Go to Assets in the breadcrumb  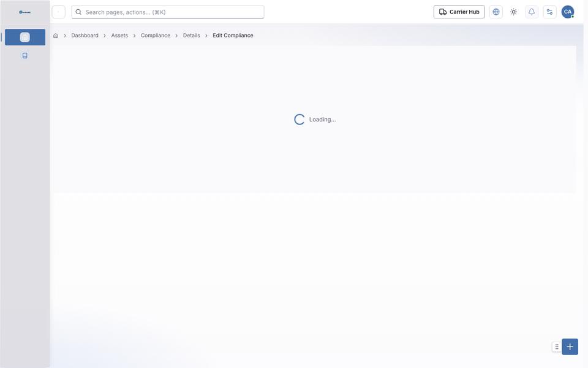point(119,36)
